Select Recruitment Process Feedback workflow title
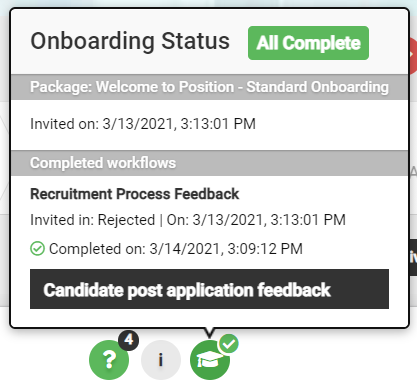The height and width of the screenshot is (390, 417). tap(135, 194)
